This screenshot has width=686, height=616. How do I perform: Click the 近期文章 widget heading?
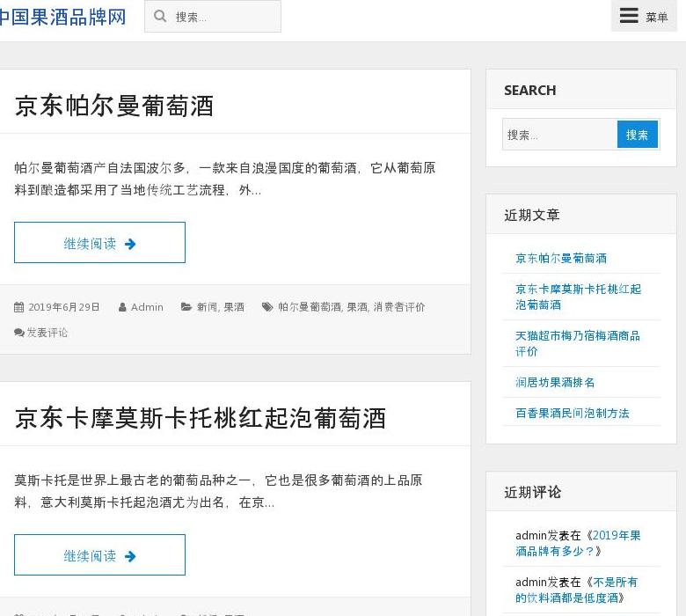(531, 215)
